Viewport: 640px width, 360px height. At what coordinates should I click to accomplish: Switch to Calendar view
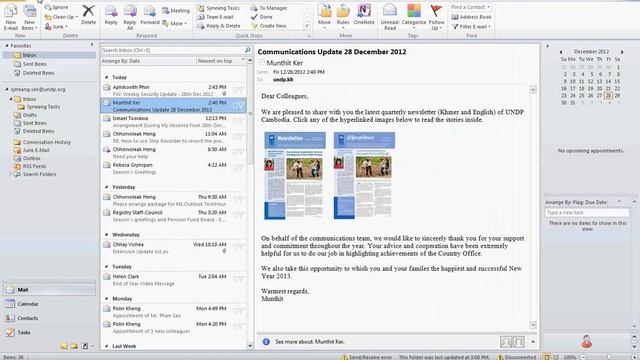[x=49, y=304]
